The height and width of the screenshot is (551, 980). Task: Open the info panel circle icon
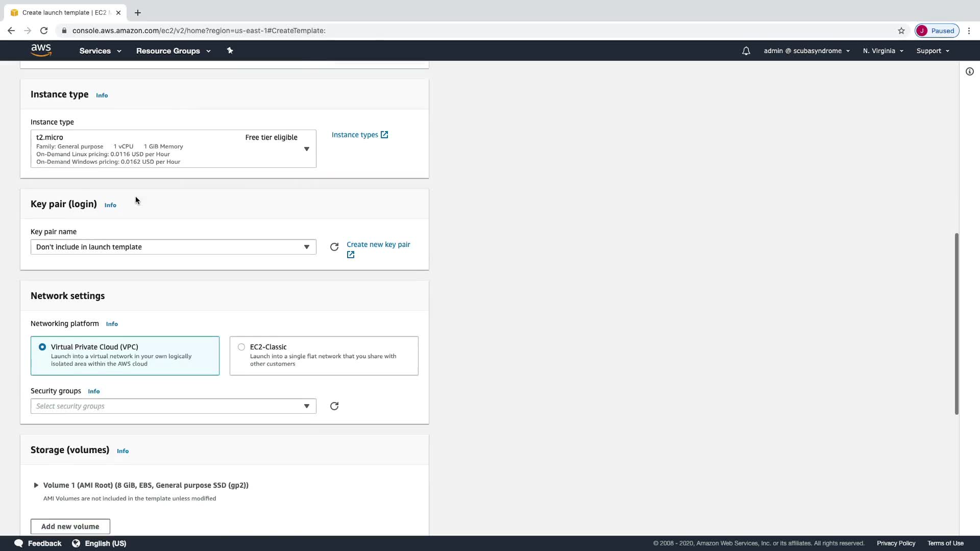(x=969, y=71)
